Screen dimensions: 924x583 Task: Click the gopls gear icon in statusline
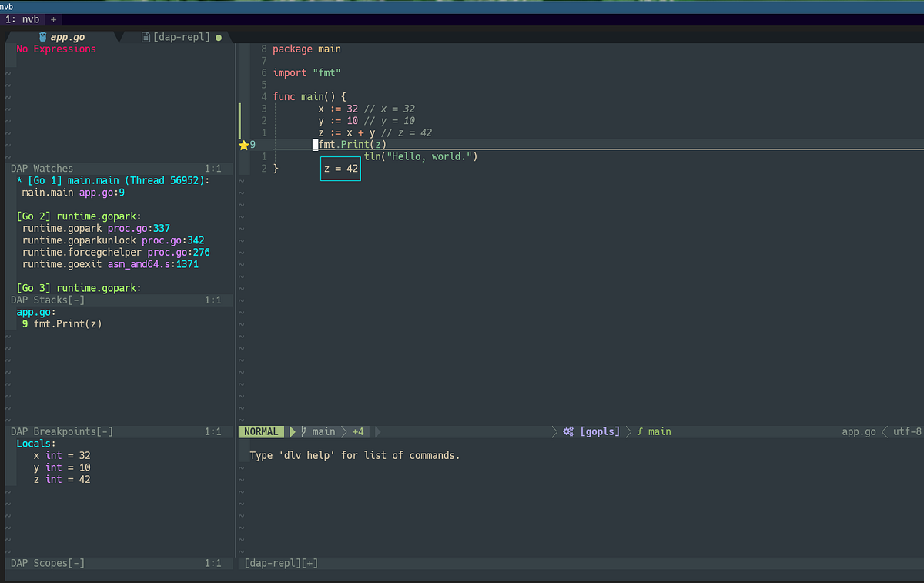point(568,432)
